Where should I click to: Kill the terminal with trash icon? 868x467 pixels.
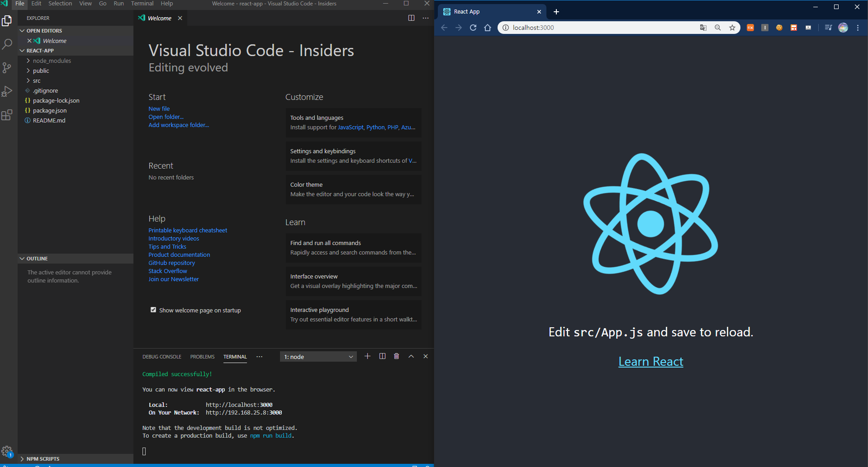point(397,356)
